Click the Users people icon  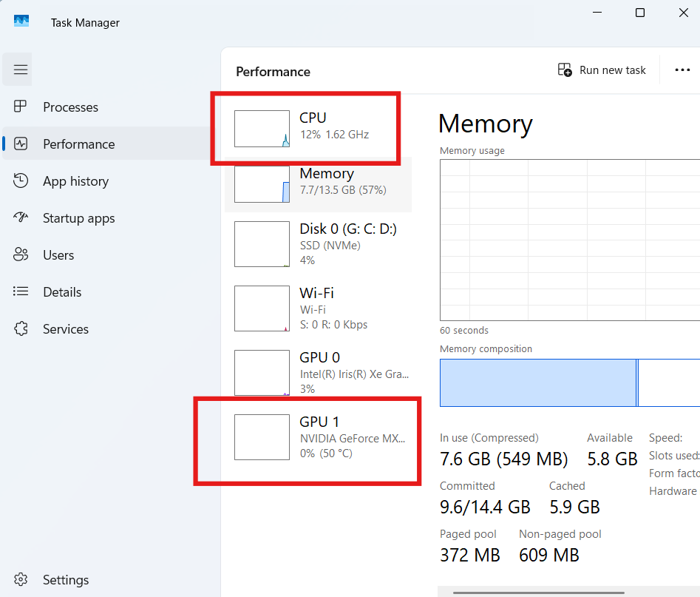point(21,255)
